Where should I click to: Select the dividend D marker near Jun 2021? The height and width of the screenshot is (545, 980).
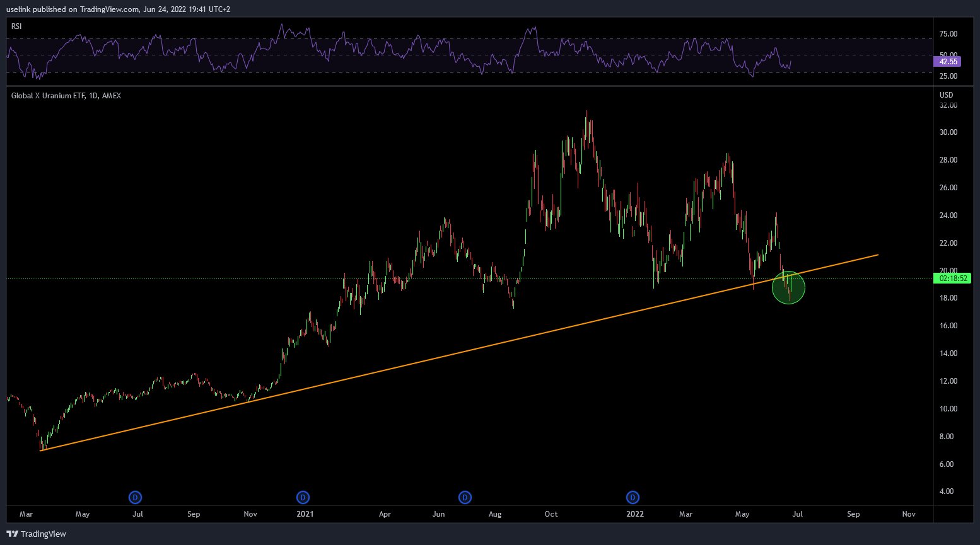click(465, 498)
